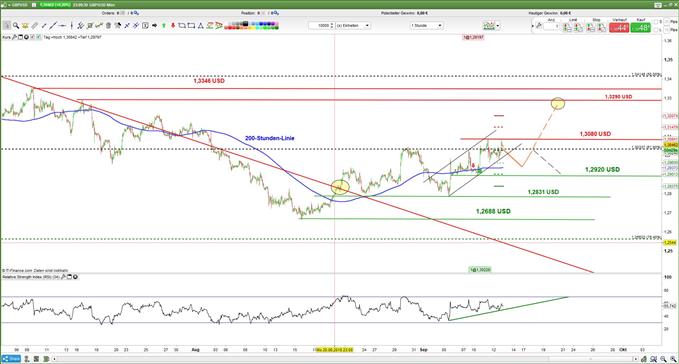Open the 1 Stunde timeframe dropdown

pyautogui.click(x=427, y=26)
